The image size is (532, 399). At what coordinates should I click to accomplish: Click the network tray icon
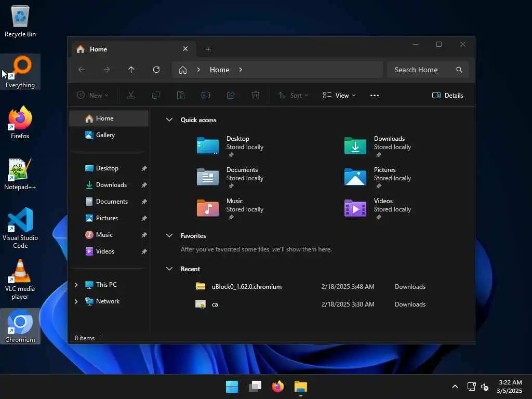[472, 387]
